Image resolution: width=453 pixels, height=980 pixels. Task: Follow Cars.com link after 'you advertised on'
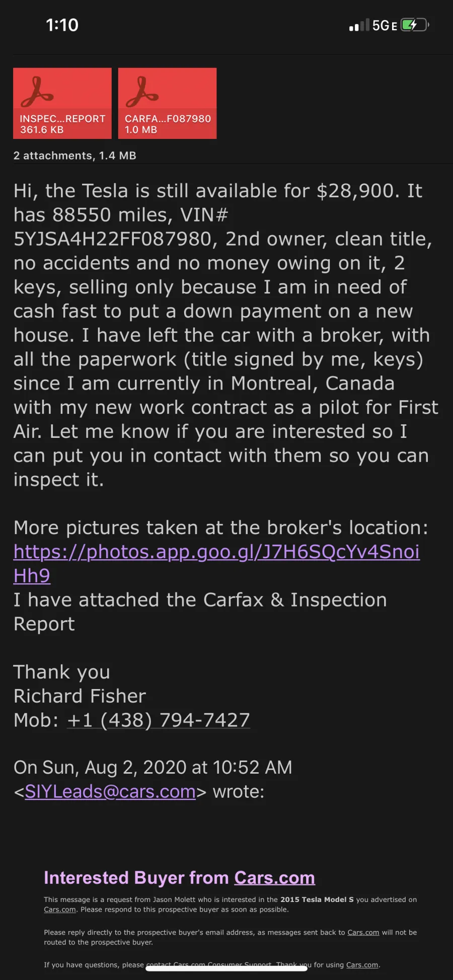click(x=59, y=910)
